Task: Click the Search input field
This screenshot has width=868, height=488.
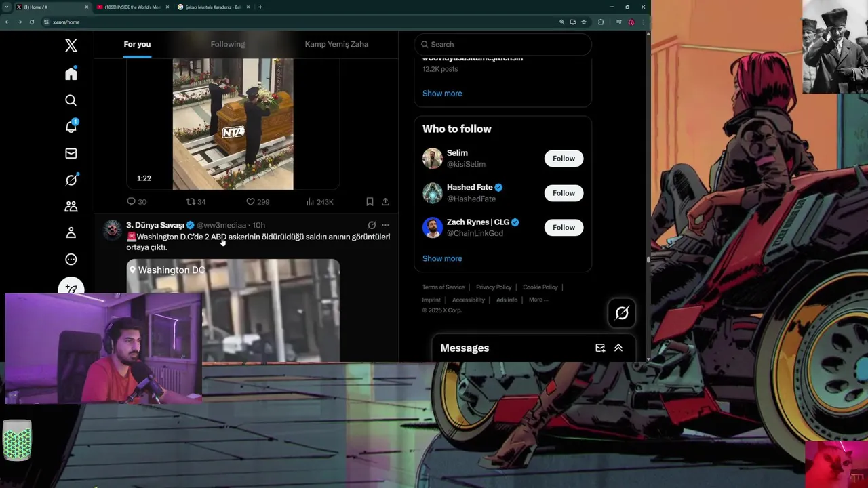Action: 502,44
